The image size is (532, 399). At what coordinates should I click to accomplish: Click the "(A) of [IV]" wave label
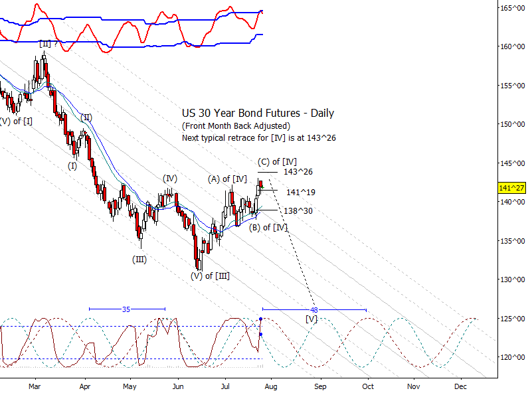(227, 179)
